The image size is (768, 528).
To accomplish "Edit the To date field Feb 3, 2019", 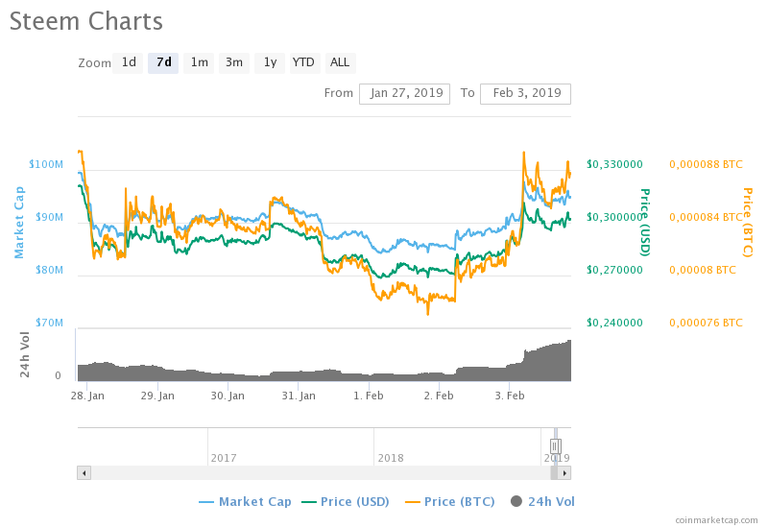I will [526, 94].
